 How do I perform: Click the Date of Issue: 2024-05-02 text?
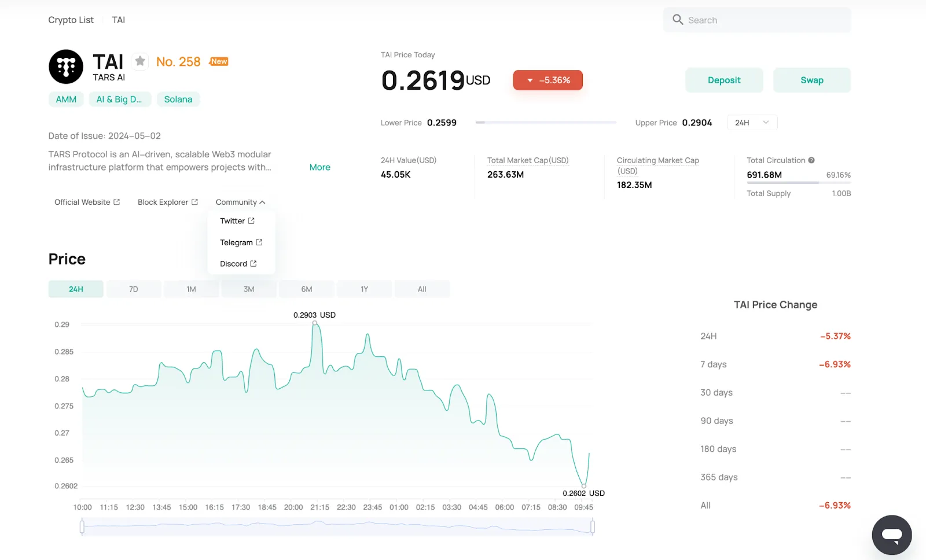(x=105, y=136)
